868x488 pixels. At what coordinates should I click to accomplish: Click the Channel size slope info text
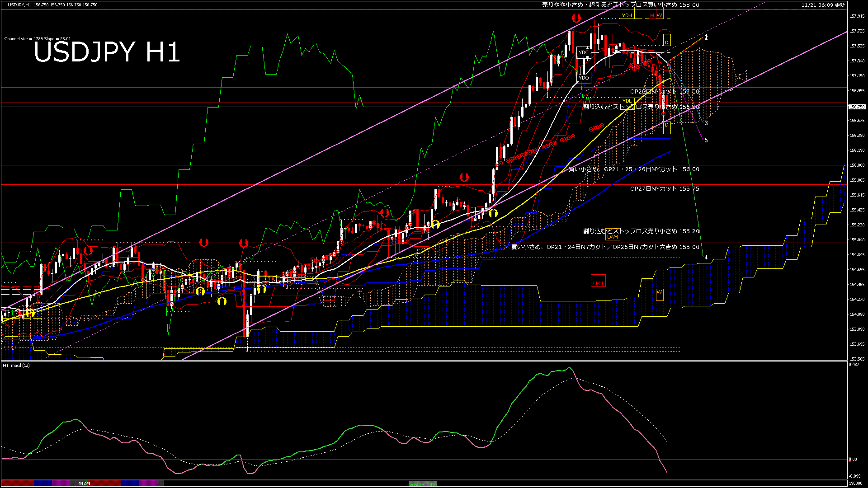point(38,39)
